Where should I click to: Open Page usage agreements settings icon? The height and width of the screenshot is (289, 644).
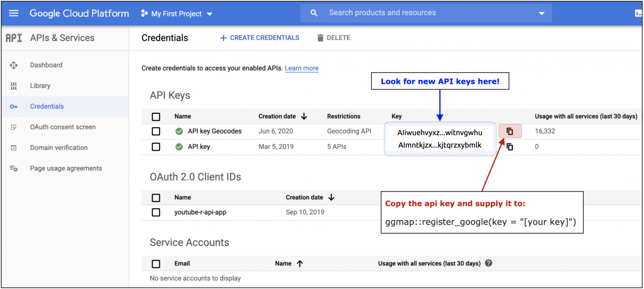(13, 168)
